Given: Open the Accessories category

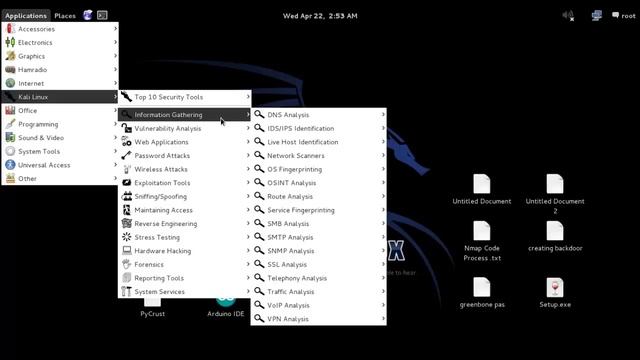Looking at the screenshot, I should tap(60, 29).
